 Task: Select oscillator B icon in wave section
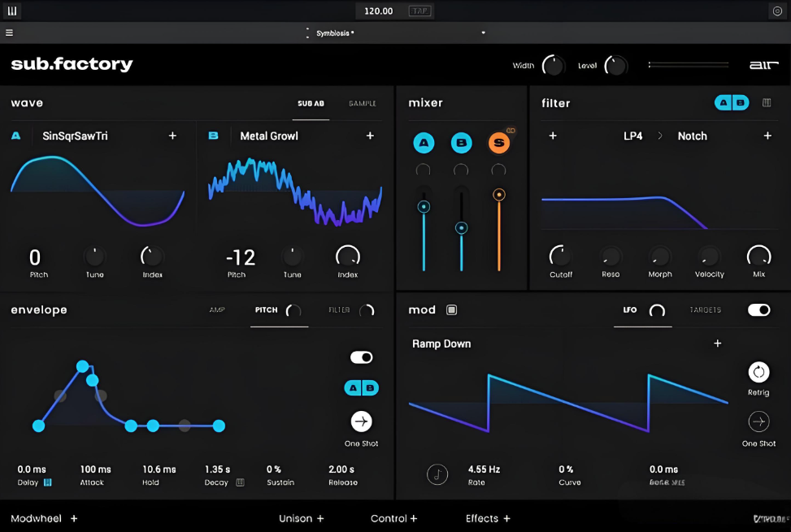[x=213, y=136]
